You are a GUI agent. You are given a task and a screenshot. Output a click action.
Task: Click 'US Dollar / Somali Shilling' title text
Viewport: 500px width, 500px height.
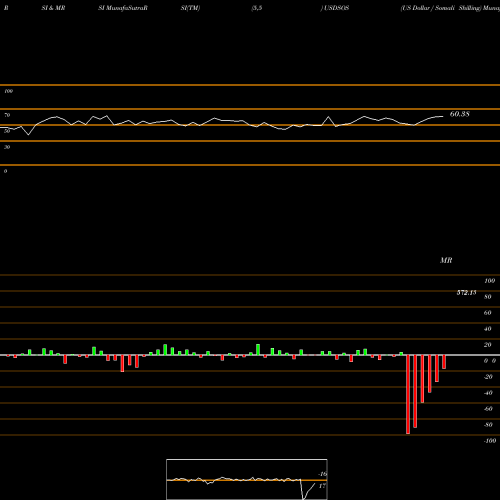[x=441, y=8]
